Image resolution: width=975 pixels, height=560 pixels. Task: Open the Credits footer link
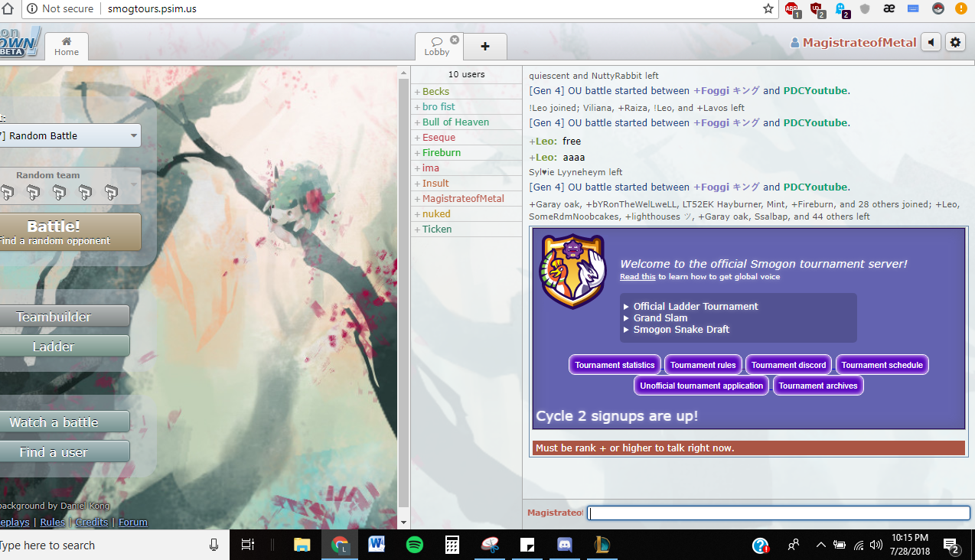coord(92,522)
